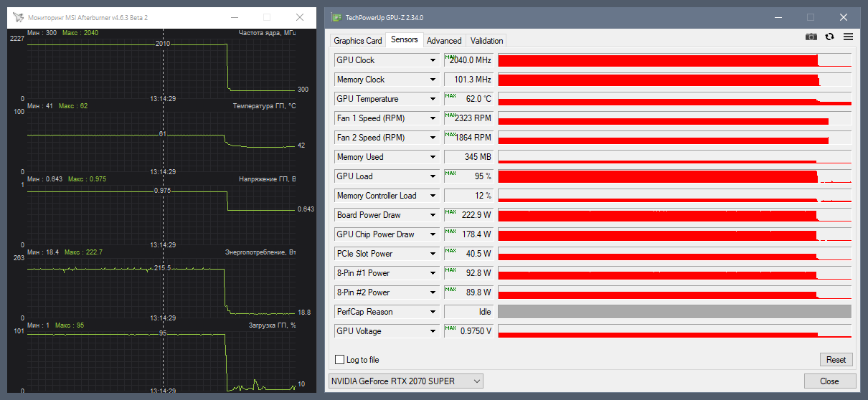Click the 0.9750 V GPU Voltage value
The height and width of the screenshot is (400, 868).
[x=469, y=331]
